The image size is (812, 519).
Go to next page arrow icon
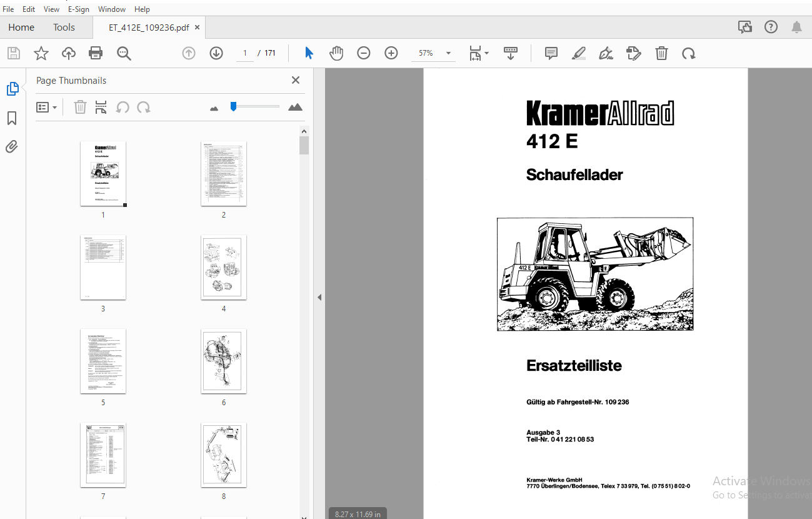click(x=216, y=53)
